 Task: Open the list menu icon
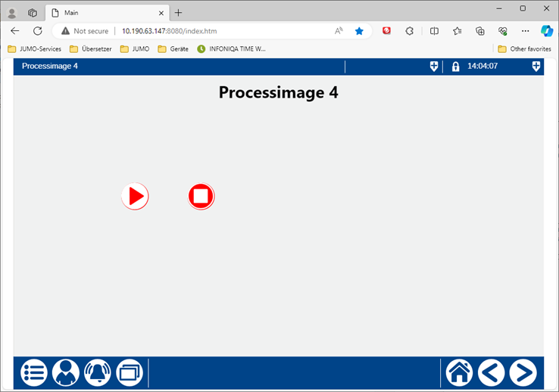34,372
